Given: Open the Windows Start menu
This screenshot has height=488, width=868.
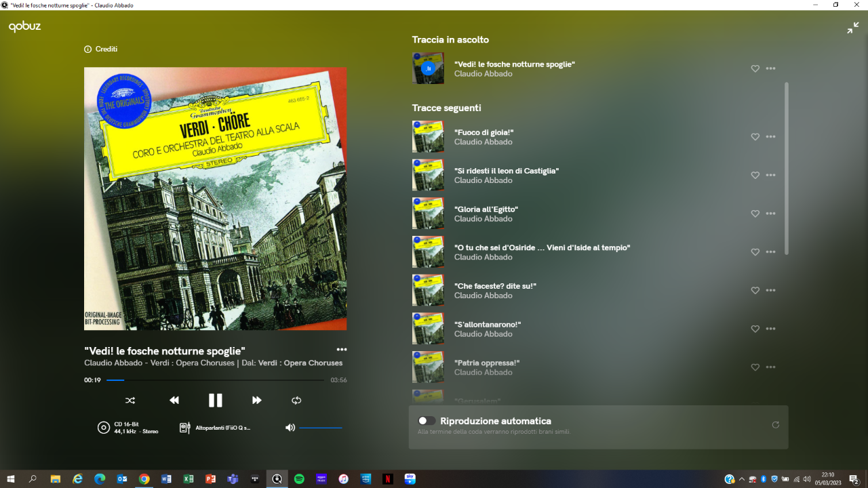Looking at the screenshot, I should (11, 479).
